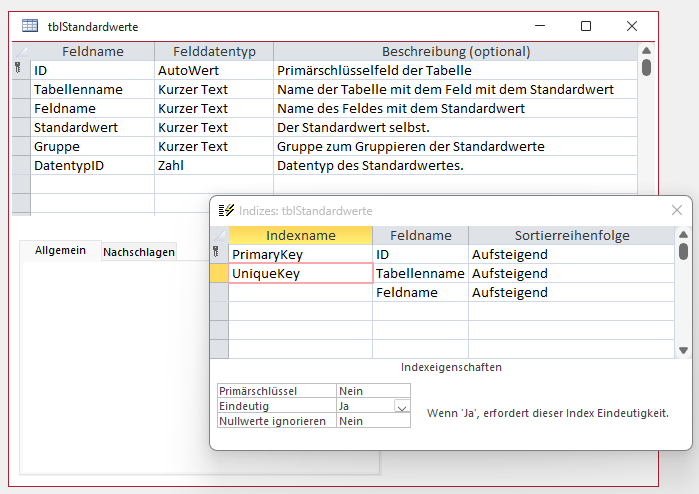Select the Tabellenname field name cell

tap(93, 90)
